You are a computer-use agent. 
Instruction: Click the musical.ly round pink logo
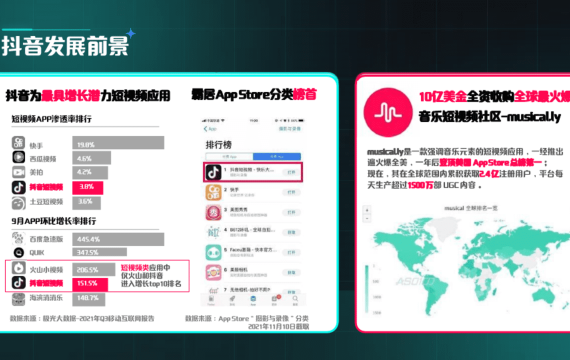[388, 112]
